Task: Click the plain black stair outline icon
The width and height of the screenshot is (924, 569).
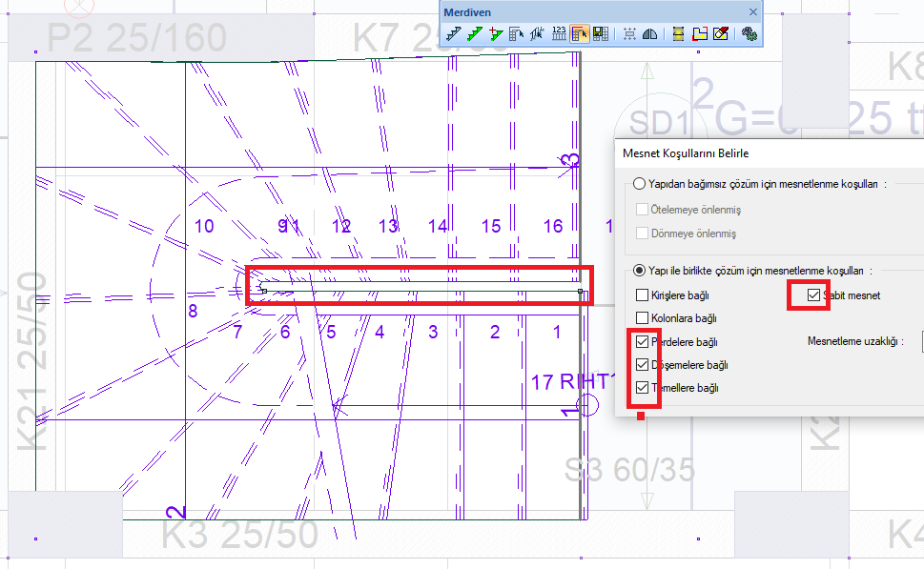Action: pos(454,34)
